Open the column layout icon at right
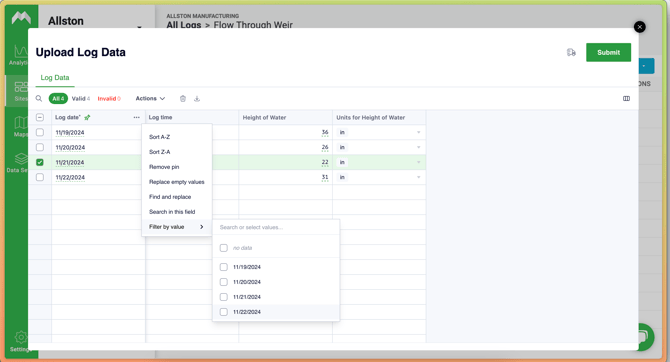670x362 pixels. [626, 99]
